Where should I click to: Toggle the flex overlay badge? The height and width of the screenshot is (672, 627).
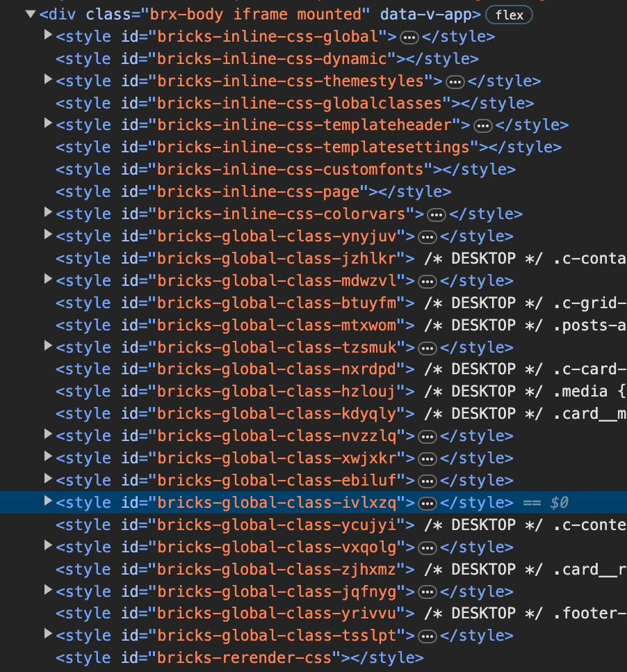click(x=509, y=15)
